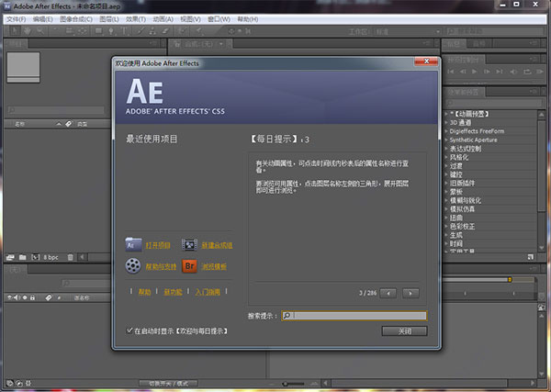Click the 新建合成组 link
This screenshot has height=392, width=551.
217,245
